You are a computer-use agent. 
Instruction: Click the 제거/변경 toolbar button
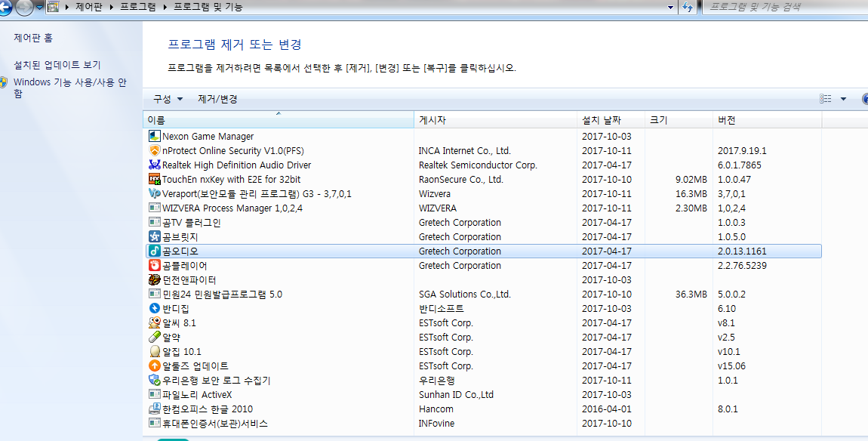coord(217,99)
